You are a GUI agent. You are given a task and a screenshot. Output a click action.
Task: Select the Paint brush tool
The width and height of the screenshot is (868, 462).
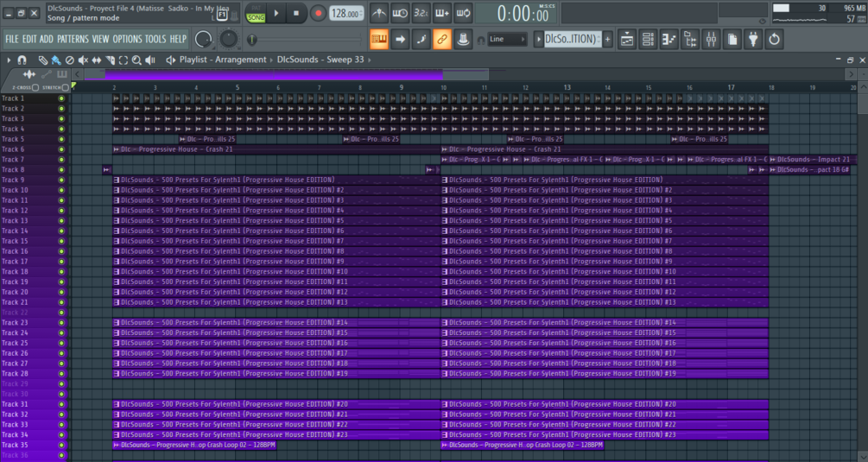[x=56, y=60]
